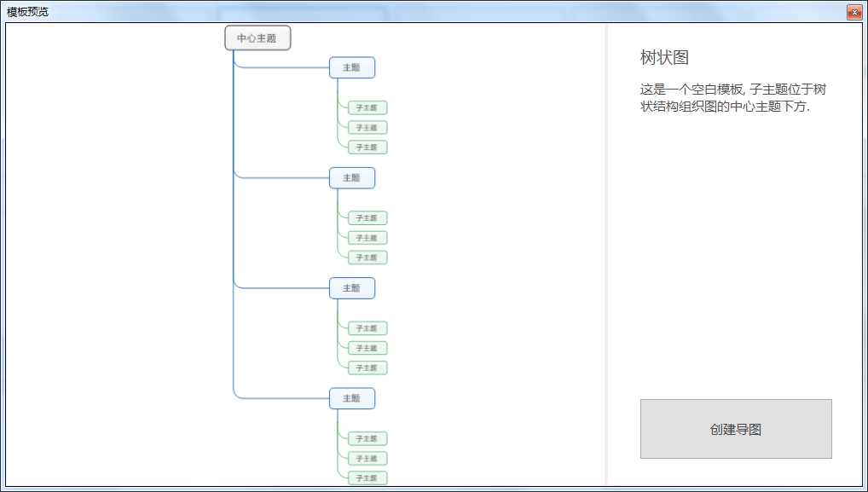Screen dimensions: 868x492
Task: Close the 模板预览 dialog
Action: [x=856, y=11]
